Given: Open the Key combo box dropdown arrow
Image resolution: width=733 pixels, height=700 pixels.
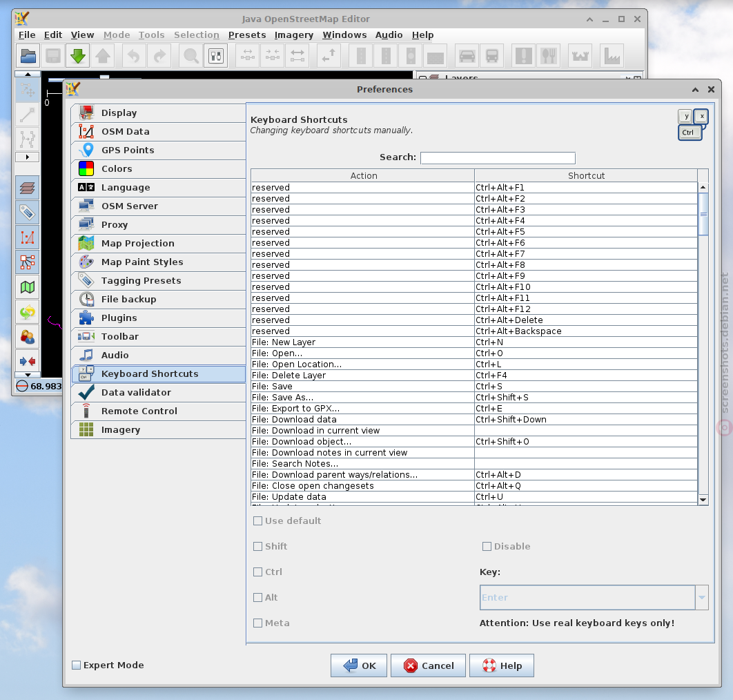Looking at the screenshot, I should pos(702,598).
